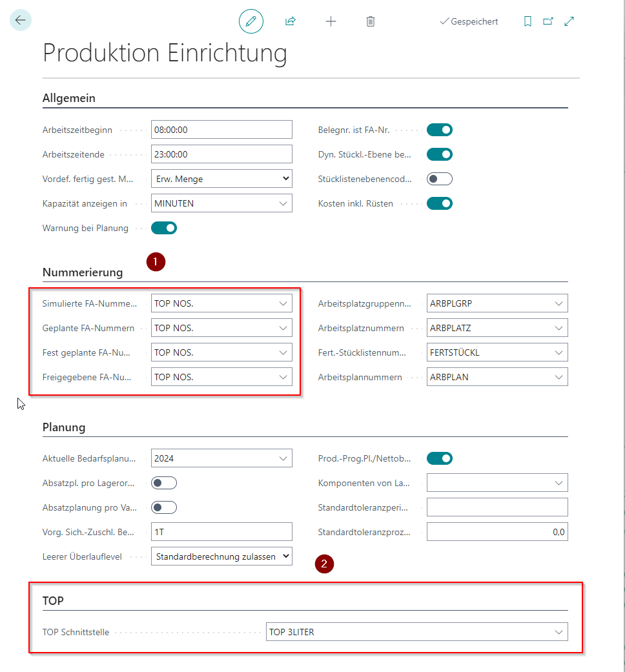Click the plus icon to create new

coord(331,21)
